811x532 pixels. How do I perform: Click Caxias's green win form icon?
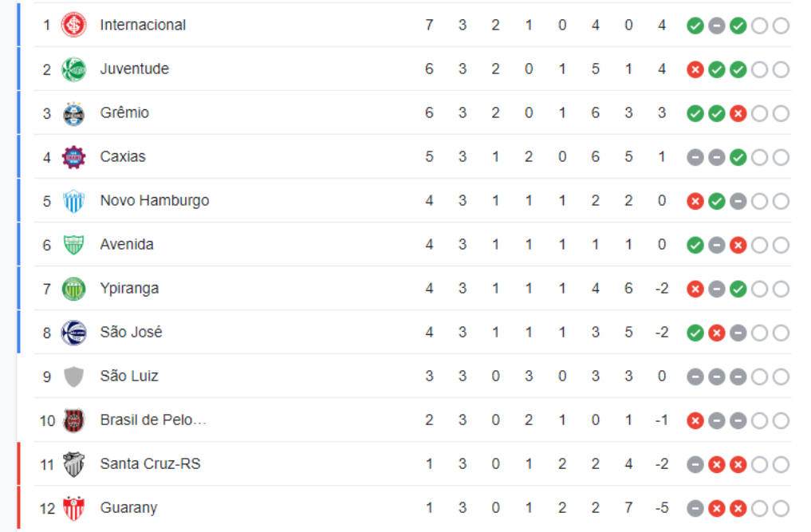(x=738, y=157)
